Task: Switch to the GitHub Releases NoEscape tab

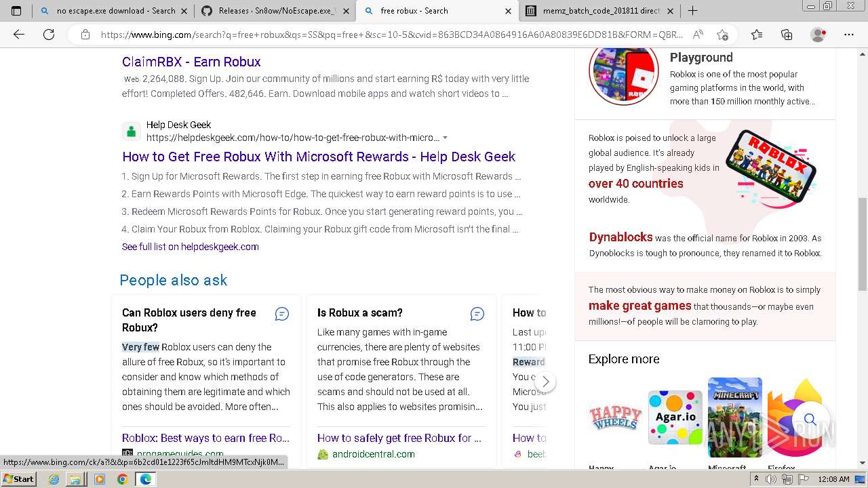Action: click(x=276, y=11)
